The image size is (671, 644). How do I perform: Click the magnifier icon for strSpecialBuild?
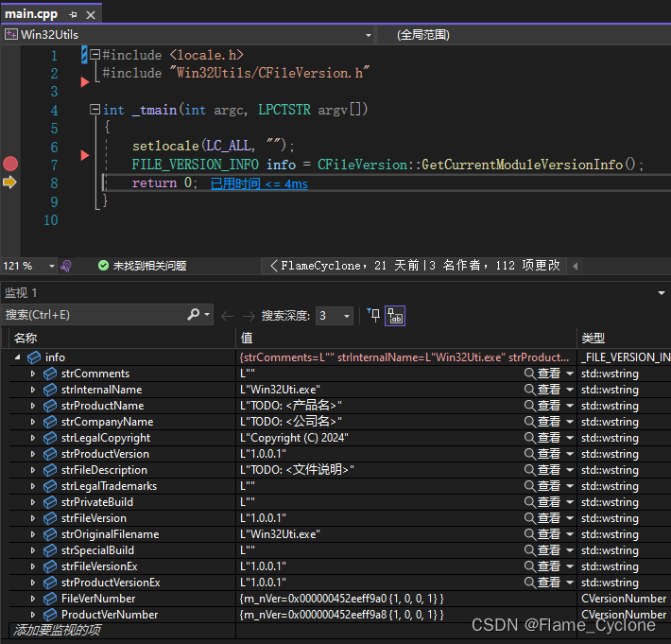click(x=529, y=550)
